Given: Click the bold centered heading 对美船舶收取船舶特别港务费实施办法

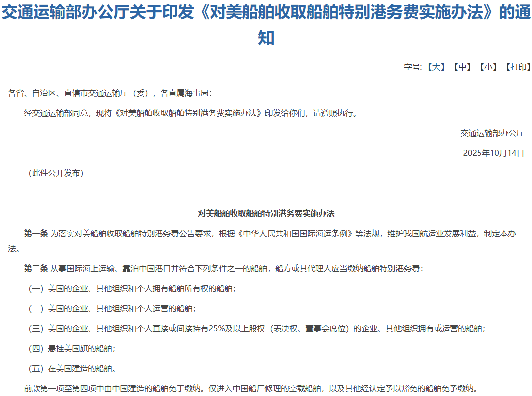Looking at the screenshot, I should (x=266, y=213).
